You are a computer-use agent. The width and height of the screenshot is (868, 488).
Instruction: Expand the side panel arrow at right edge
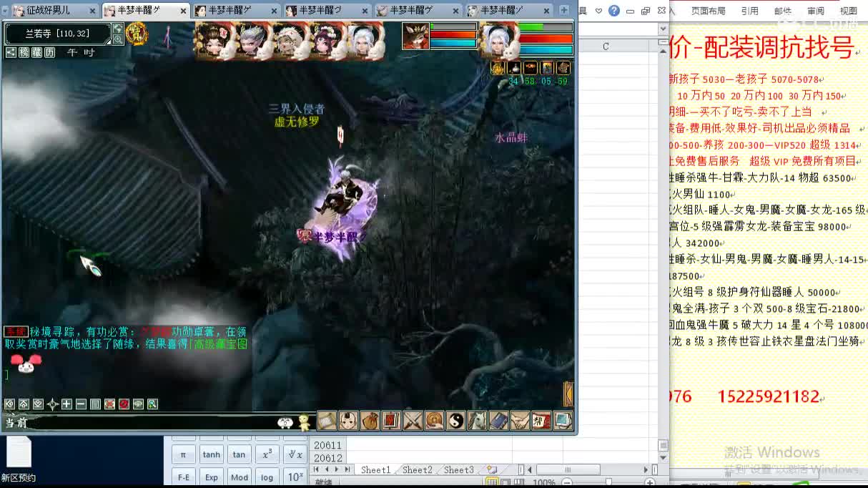coord(568,394)
